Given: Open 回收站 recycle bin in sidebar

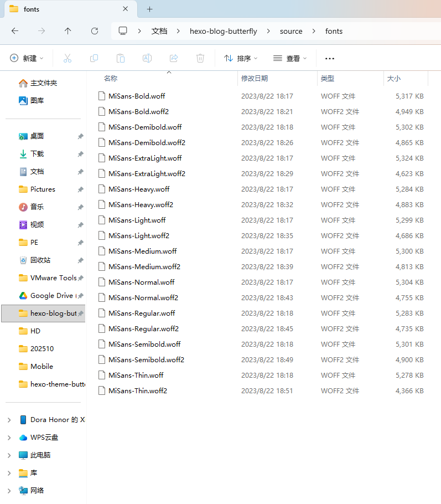Looking at the screenshot, I should tap(35, 260).
